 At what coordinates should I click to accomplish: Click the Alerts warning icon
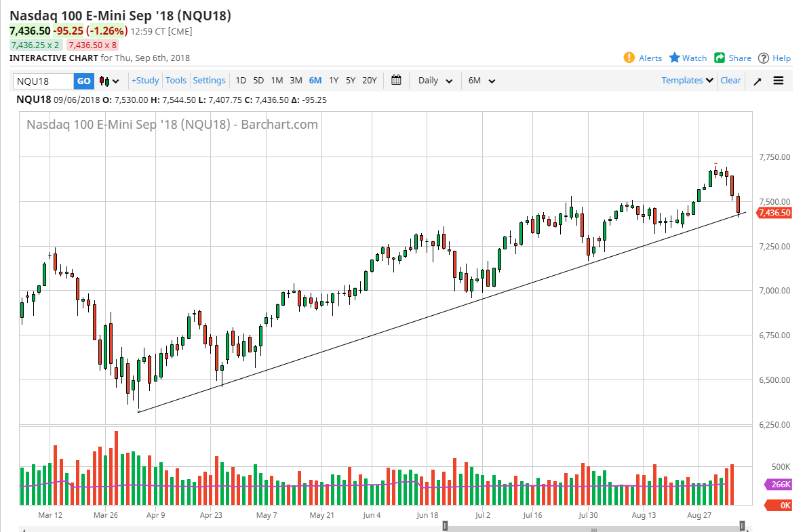(629, 58)
